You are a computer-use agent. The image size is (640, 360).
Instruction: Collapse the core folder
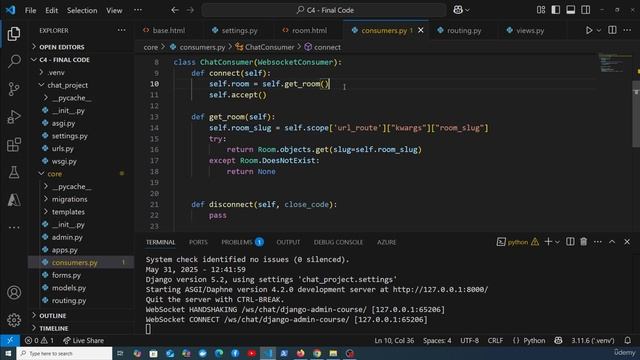[54, 174]
